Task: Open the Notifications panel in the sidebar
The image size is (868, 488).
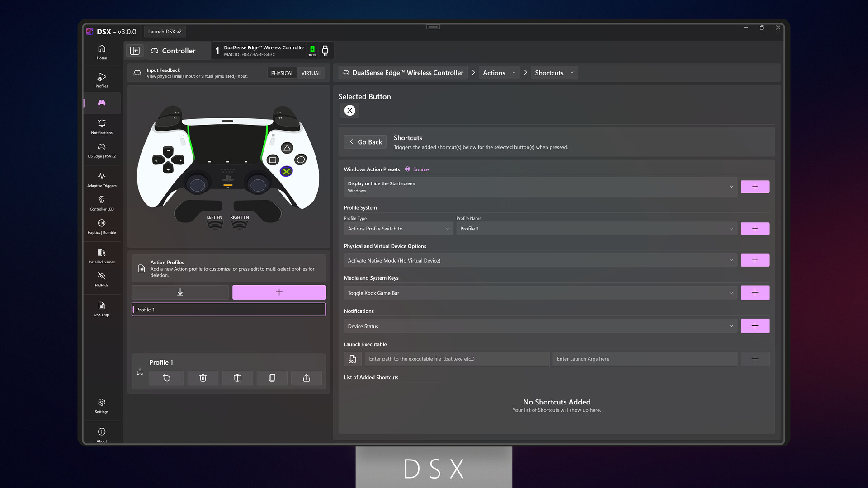Action: (x=101, y=127)
